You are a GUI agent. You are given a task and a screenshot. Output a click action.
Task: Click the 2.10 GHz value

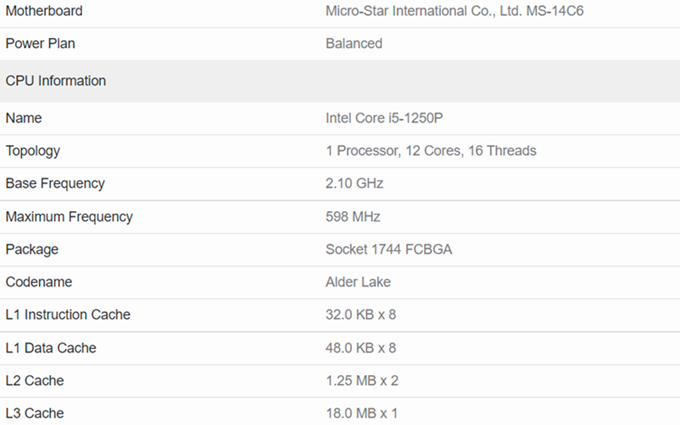(x=354, y=184)
